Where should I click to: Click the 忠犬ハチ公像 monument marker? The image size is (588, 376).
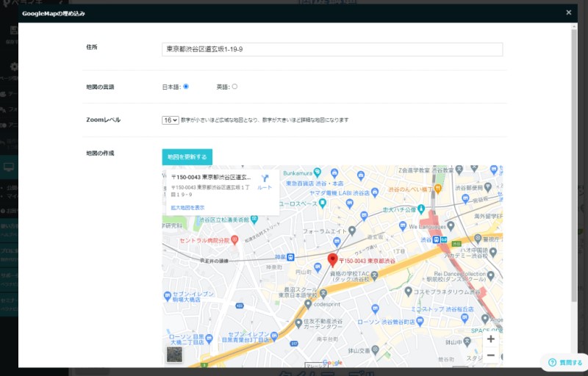420,209
